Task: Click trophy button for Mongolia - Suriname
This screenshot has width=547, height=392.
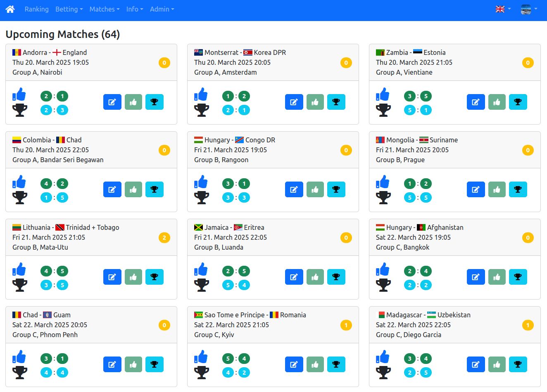Action: pos(518,189)
